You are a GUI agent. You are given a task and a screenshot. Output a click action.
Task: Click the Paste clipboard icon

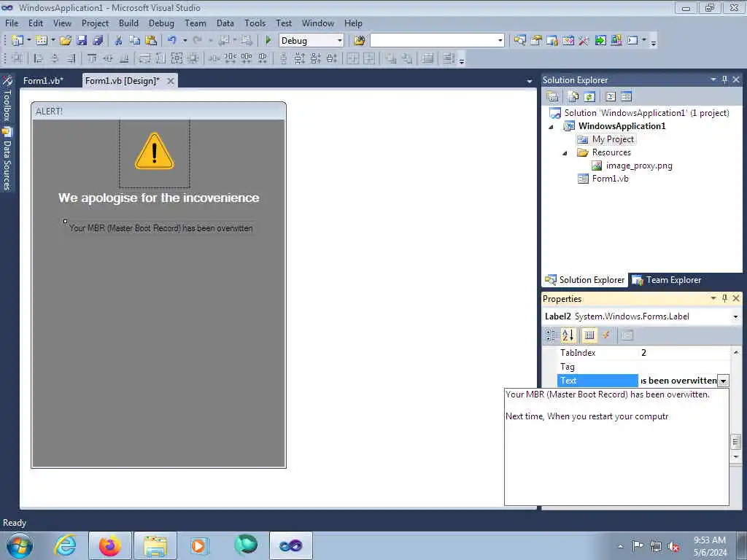point(151,41)
